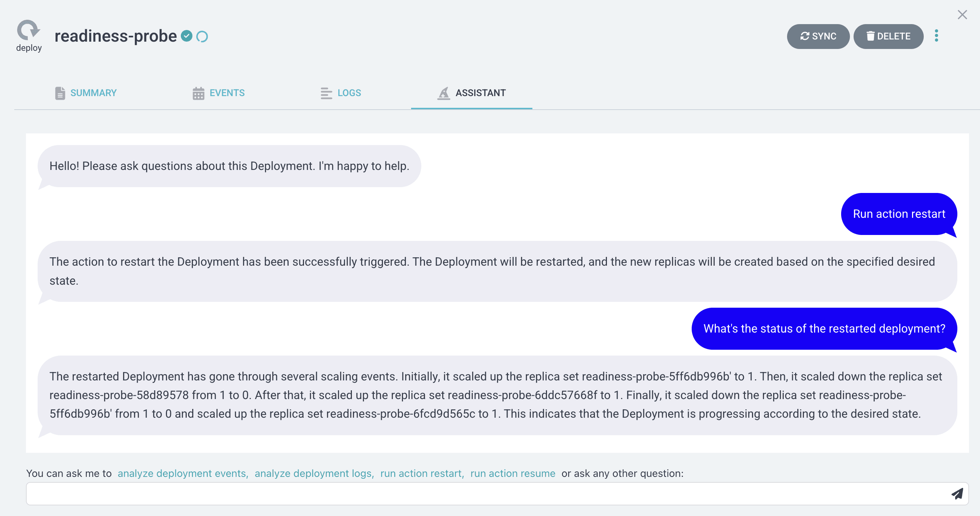Send the message with paper plane icon

click(x=957, y=494)
